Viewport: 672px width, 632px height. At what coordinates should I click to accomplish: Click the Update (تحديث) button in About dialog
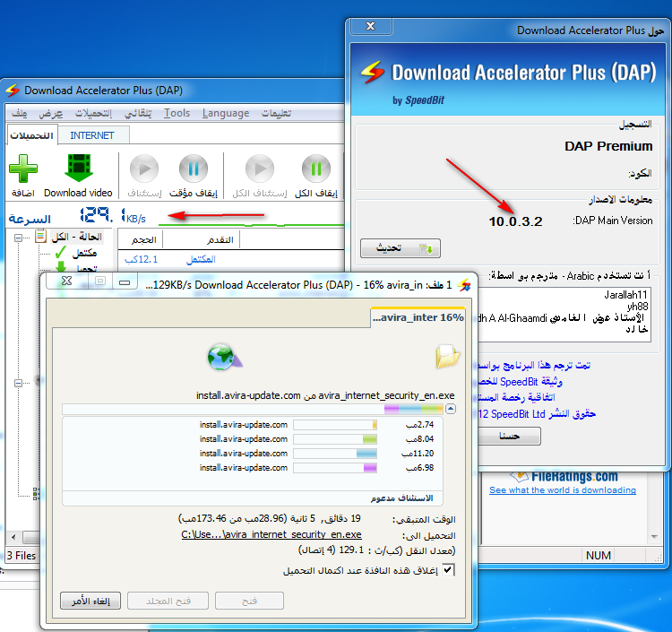401,248
